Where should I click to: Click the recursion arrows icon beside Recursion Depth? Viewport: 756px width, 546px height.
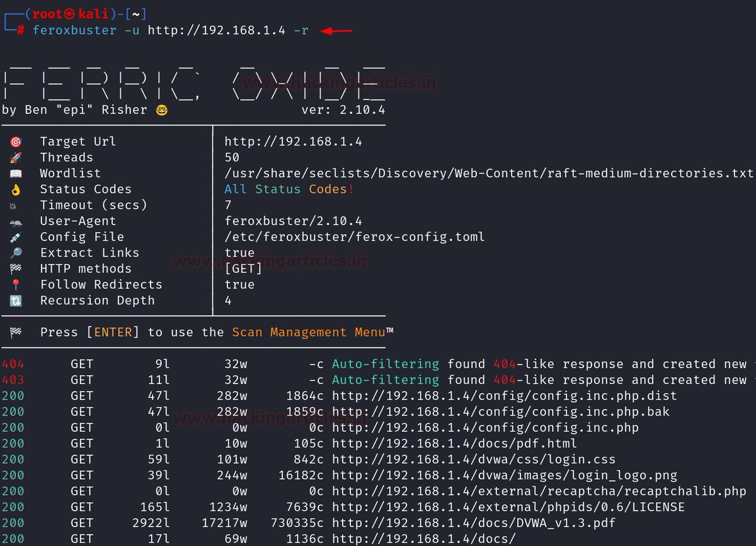(x=16, y=300)
